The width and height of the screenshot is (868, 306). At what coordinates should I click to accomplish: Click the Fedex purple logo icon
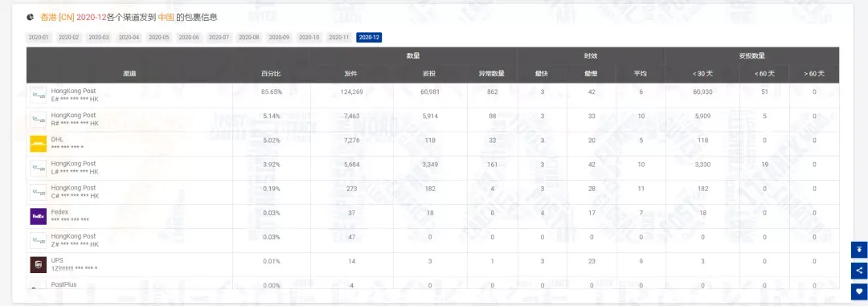pos(39,216)
